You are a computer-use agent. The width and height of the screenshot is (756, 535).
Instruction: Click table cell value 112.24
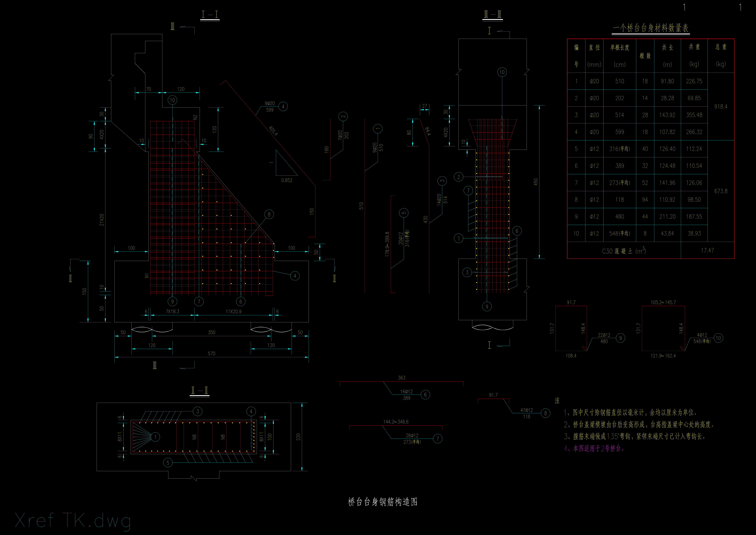(694, 149)
